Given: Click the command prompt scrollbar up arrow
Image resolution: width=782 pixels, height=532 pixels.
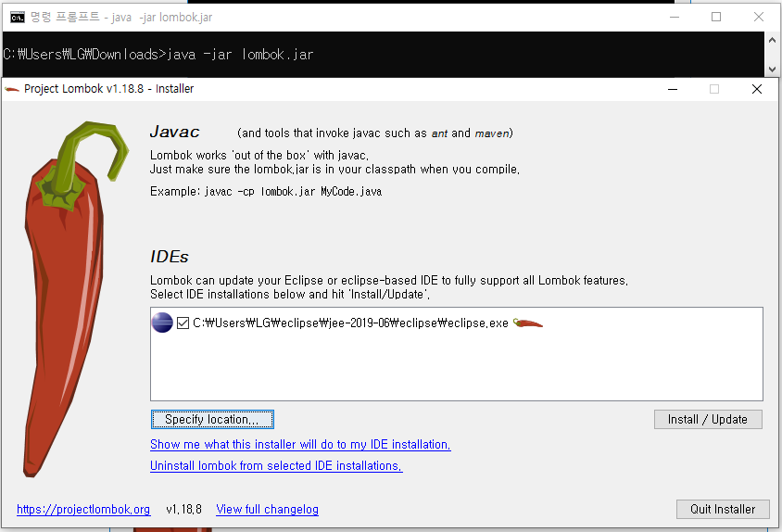Looking at the screenshot, I should (772, 40).
